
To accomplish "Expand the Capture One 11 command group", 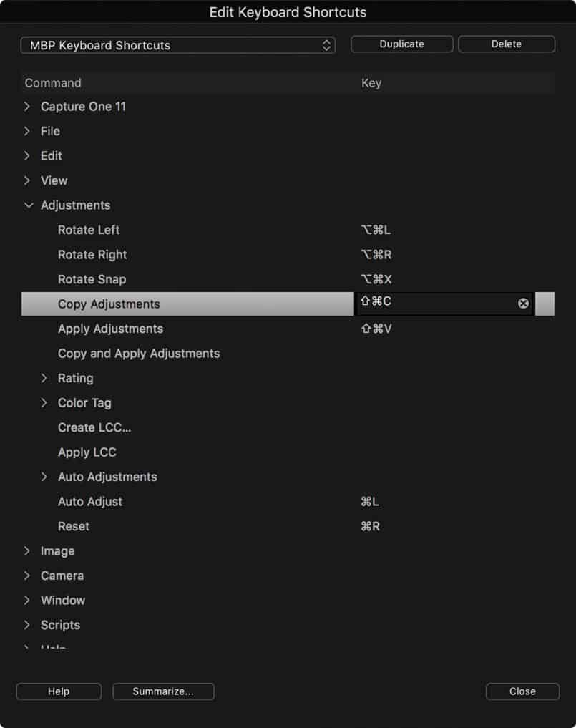I will point(26,106).
